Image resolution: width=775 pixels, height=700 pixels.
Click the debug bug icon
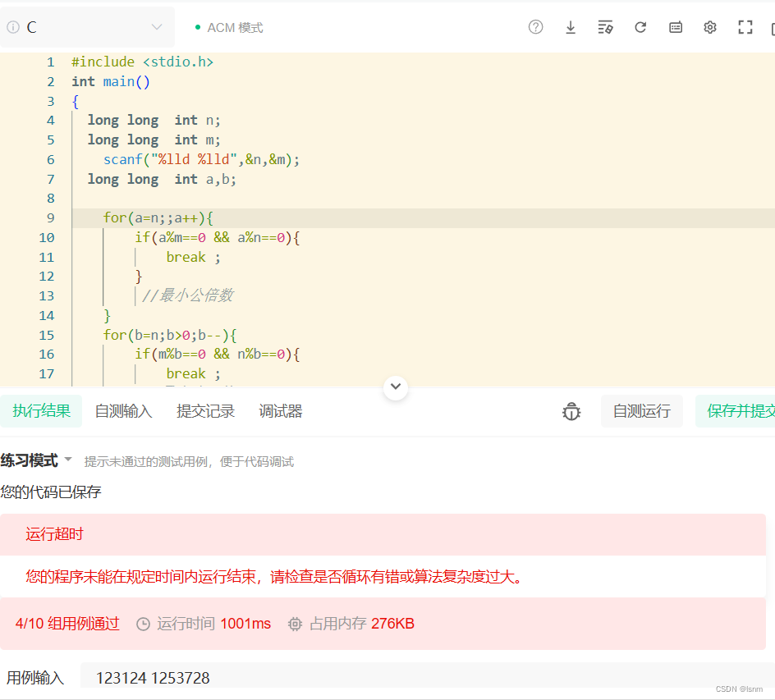571,411
